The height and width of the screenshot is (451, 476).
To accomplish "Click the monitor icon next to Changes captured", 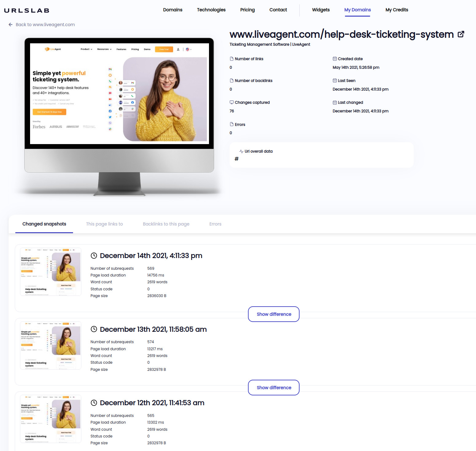I will point(232,102).
